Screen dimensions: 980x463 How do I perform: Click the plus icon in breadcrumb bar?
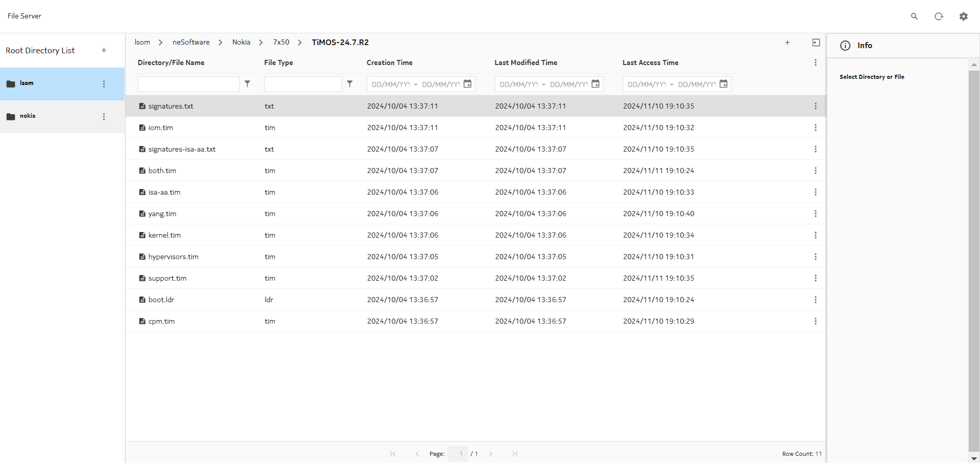click(x=787, y=43)
